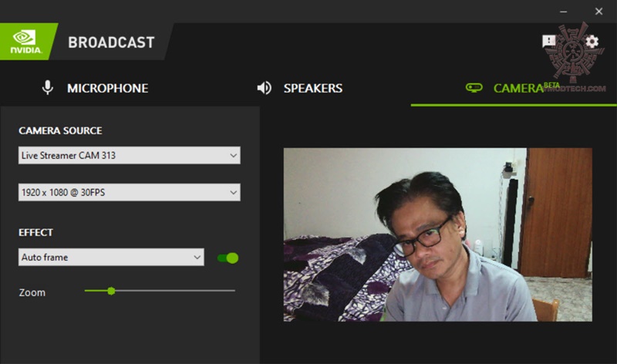Open the 1920 x 1080 @ 30FPS dropdown
The image size is (617, 364).
[x=129, y=193]
